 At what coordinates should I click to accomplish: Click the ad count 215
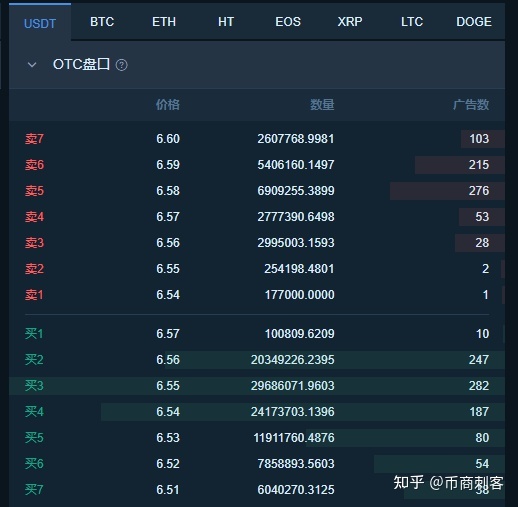(479, 165)
